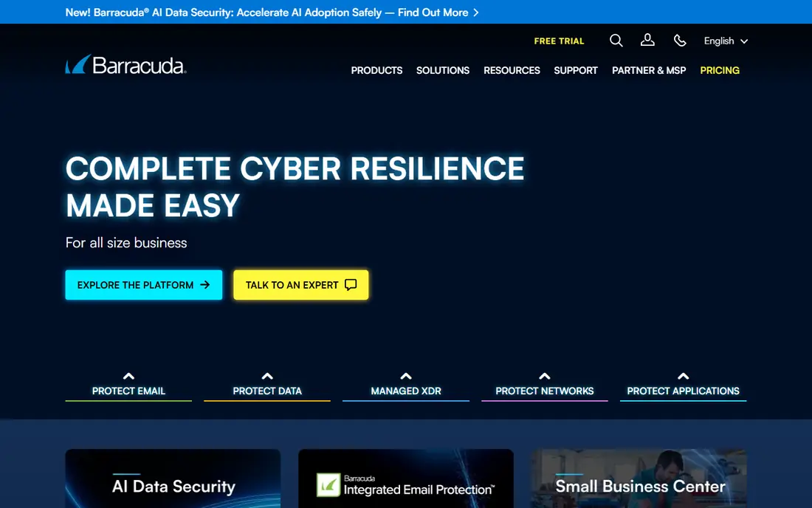Open the Small Business Center card

point(639,478)
